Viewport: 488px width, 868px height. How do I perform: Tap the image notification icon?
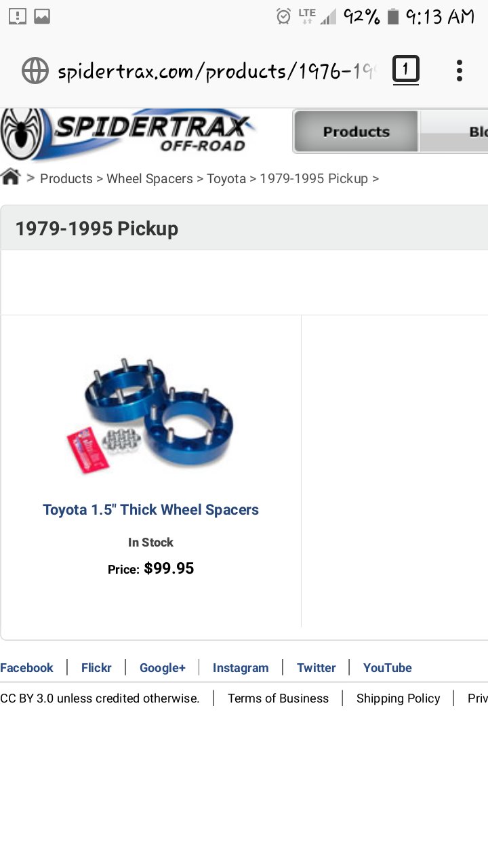pyautogui.click(x=42, y=16)
